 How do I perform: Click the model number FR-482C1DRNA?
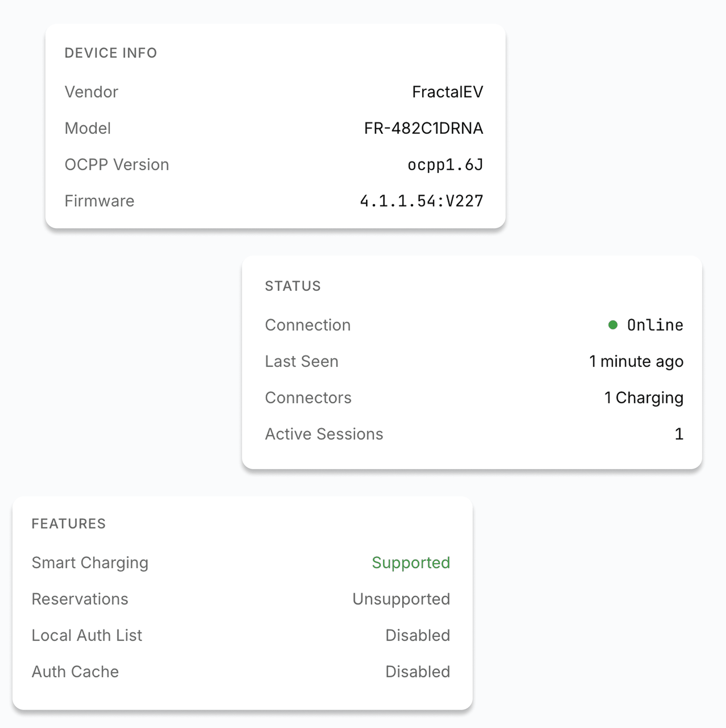[423, 129]
